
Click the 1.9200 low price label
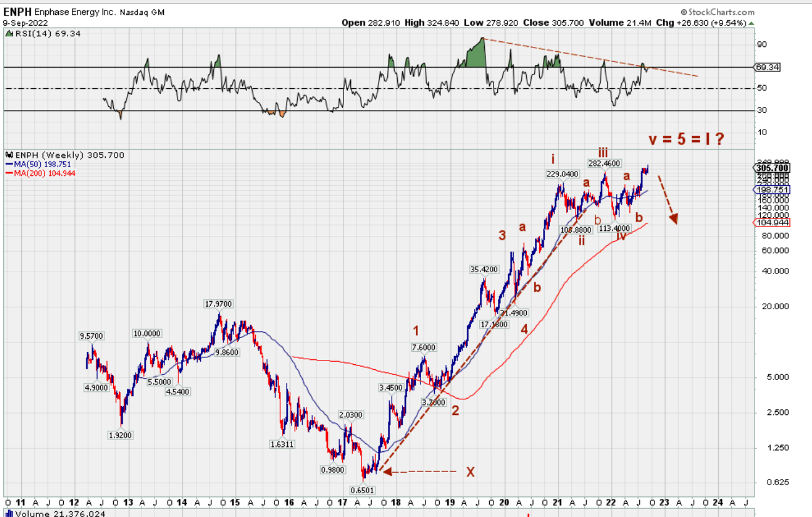tap(120, 435)
